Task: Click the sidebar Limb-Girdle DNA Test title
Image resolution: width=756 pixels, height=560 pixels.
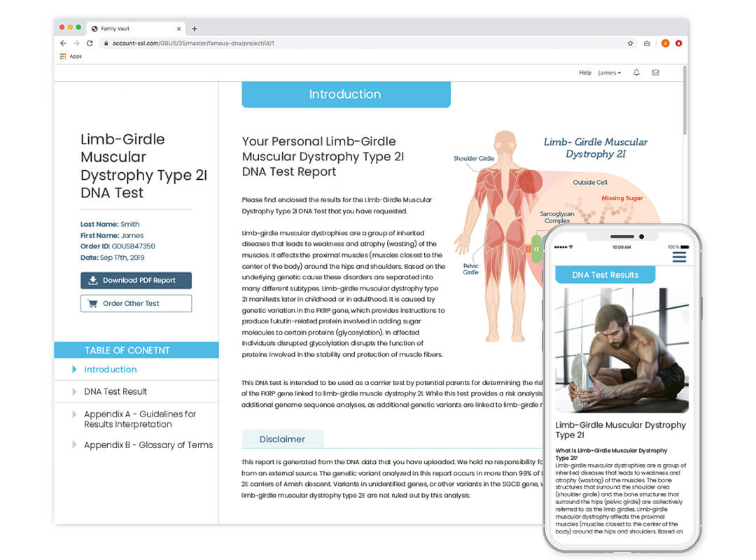Action: (143, 166)
